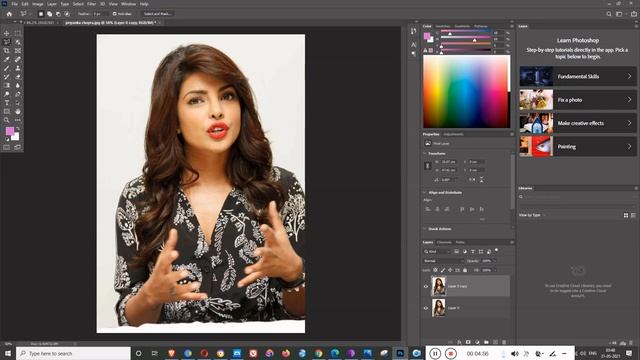Image resolution: width=640 pixels, height=360 pixels.
Task: Toggle Quick Mask mode icon
Action: pos(7,147)
